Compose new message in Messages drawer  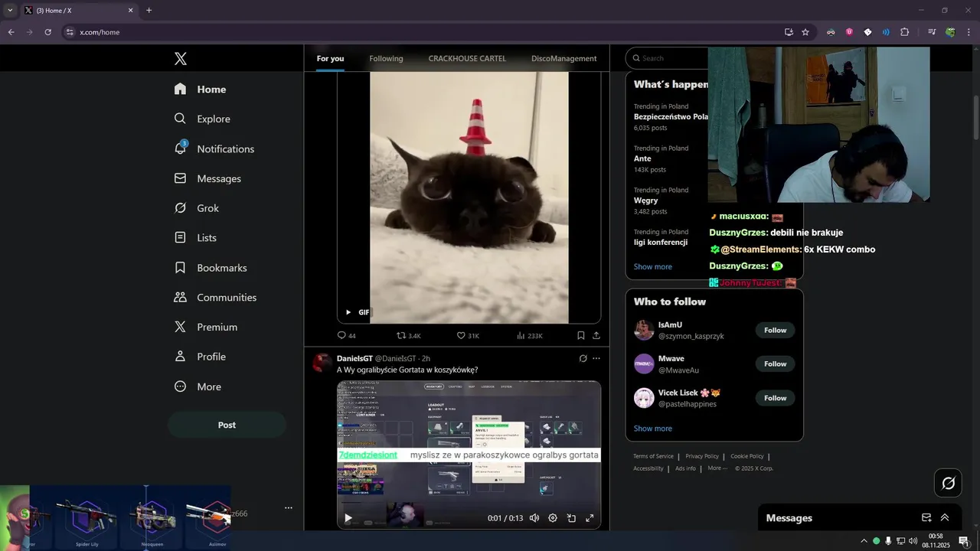click(926, 518)
